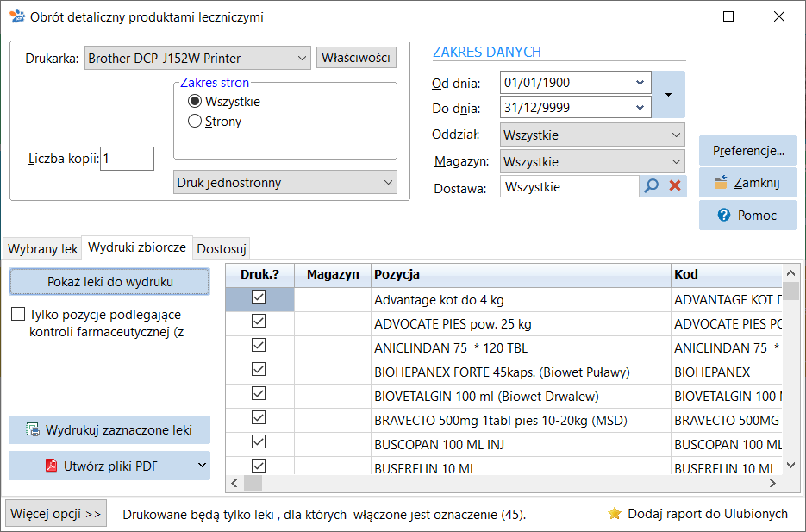Open the Od dnia date picker arrow
The image size is (806, 532).
(640, 83)
